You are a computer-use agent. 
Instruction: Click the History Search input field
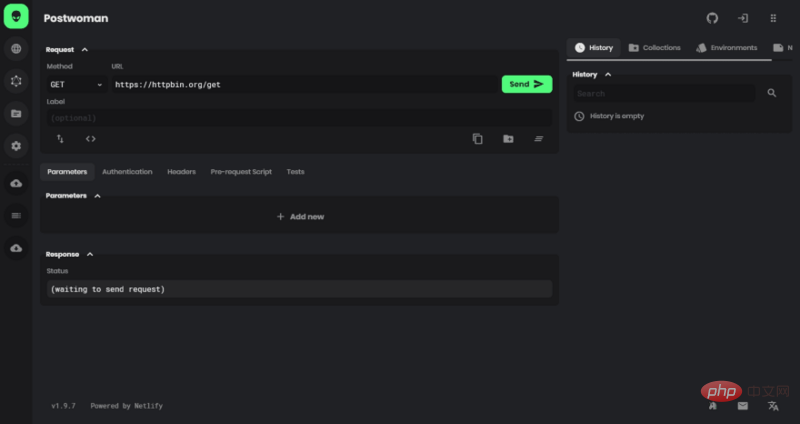click(664, 93)
